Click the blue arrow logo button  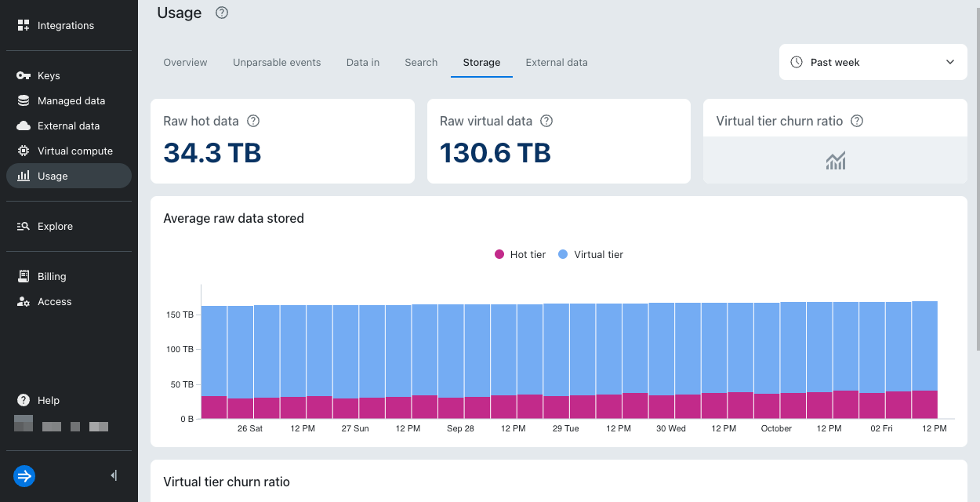pyautogui.click(x=24, y=475)
